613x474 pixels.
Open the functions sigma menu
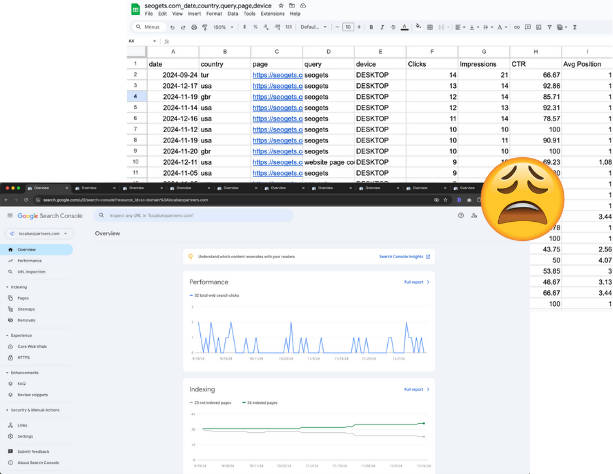[575, 27]
